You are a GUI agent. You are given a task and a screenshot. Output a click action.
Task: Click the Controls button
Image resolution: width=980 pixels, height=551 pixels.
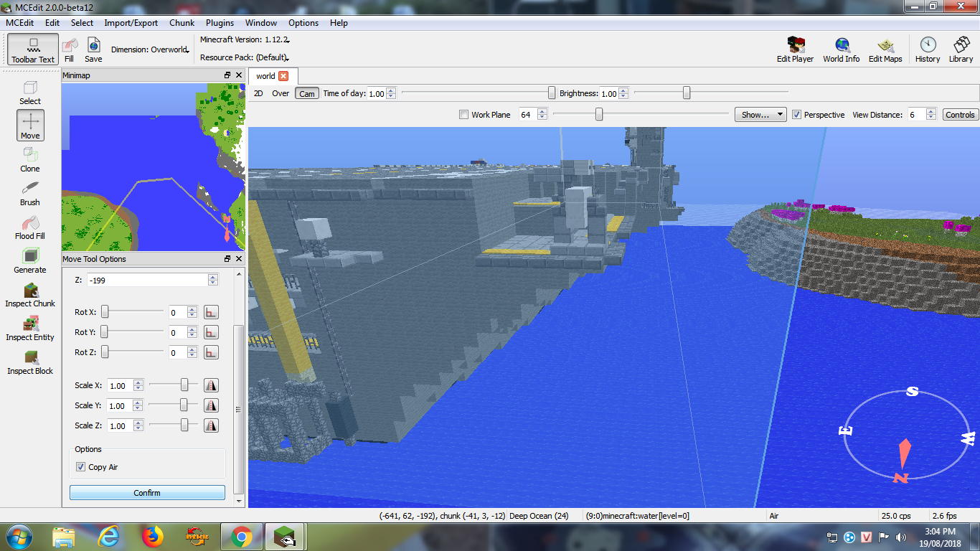tap(959, 115)
